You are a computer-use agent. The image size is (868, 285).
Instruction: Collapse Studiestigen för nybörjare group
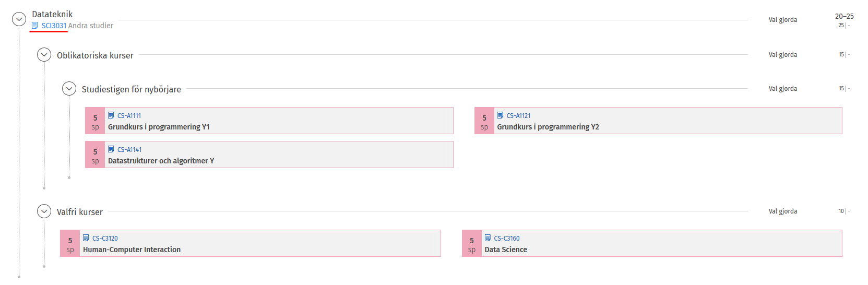[69, 89]
